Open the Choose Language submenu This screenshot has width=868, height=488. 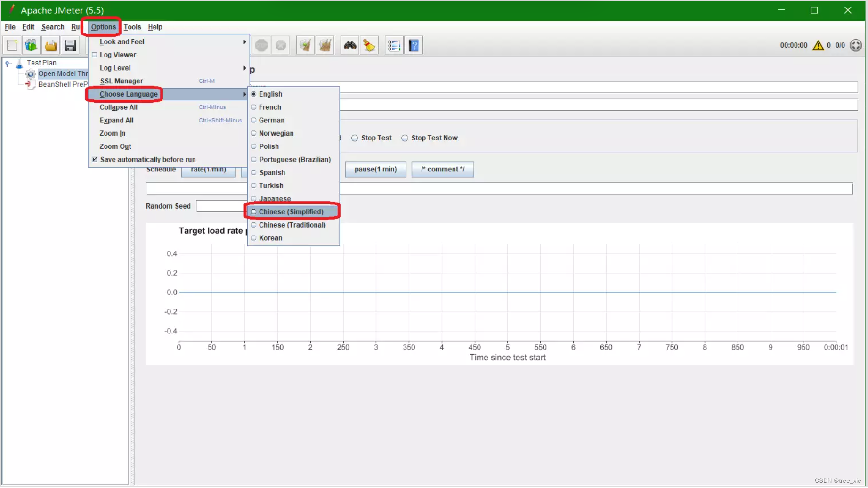169,94
